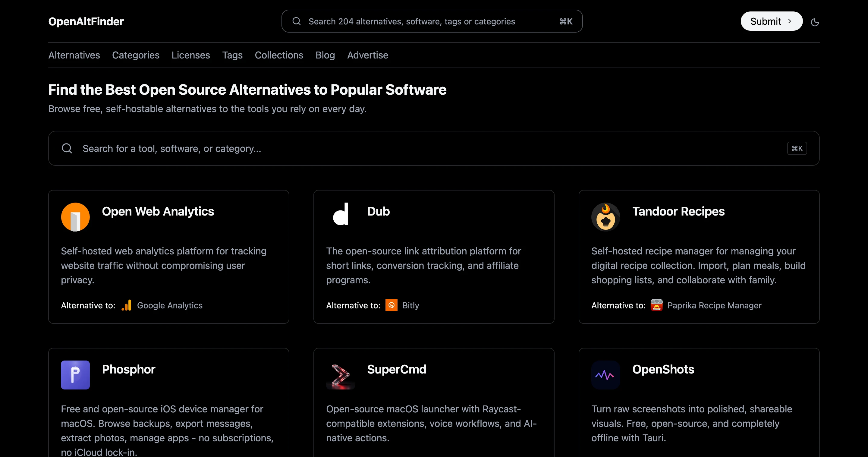Image resolution: width=868 pixels, height=457 pixels.
Task: Click the ⌘K shortcut badge in main search
Action: click(x=797, y=148)
